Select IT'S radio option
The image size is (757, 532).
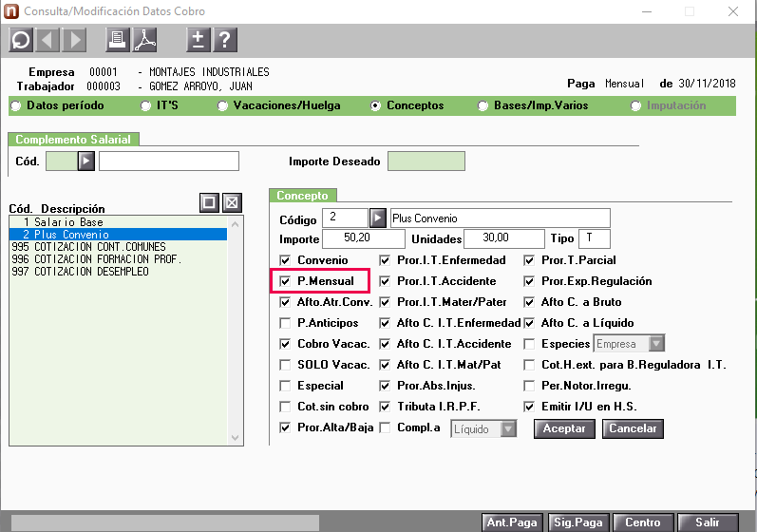pyautogui.click(x=145, y=105)
